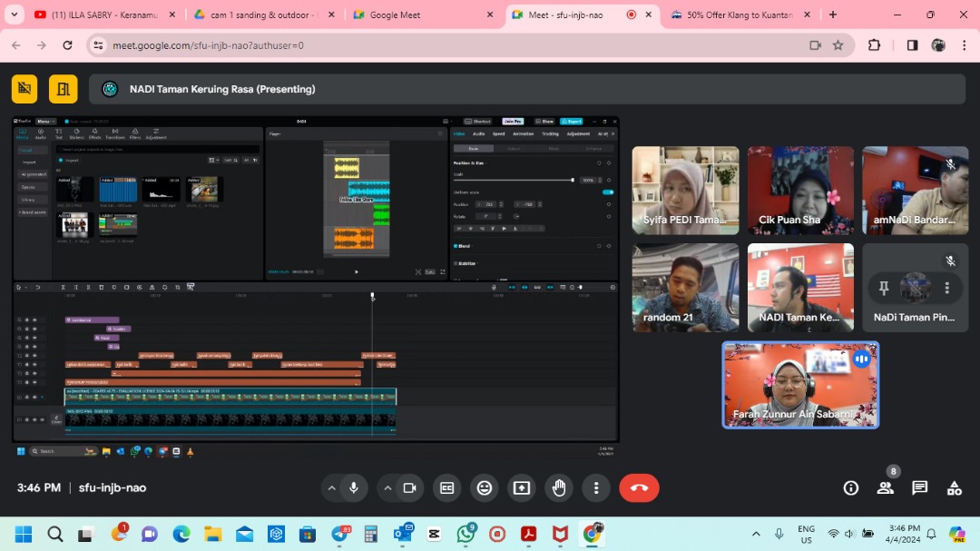
Task: Select Farah Zunnur Ain Sabarni's video tile
Action: (800, 384)
